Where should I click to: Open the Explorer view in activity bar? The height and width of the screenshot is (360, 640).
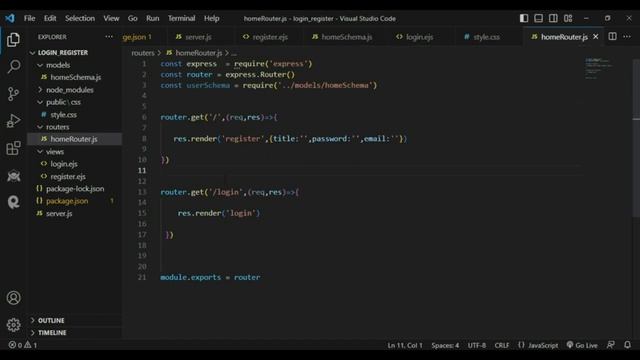pos(13,40)
